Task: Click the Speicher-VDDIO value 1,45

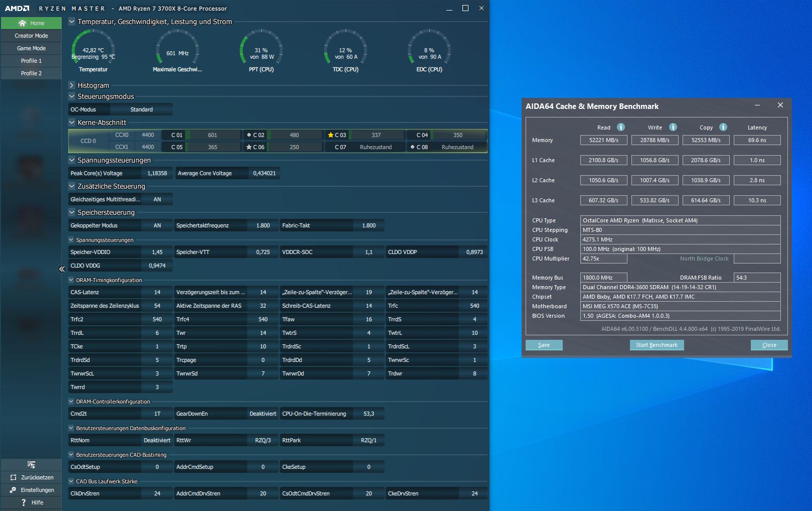Action: pyautogui.click(x=157, y=252)
